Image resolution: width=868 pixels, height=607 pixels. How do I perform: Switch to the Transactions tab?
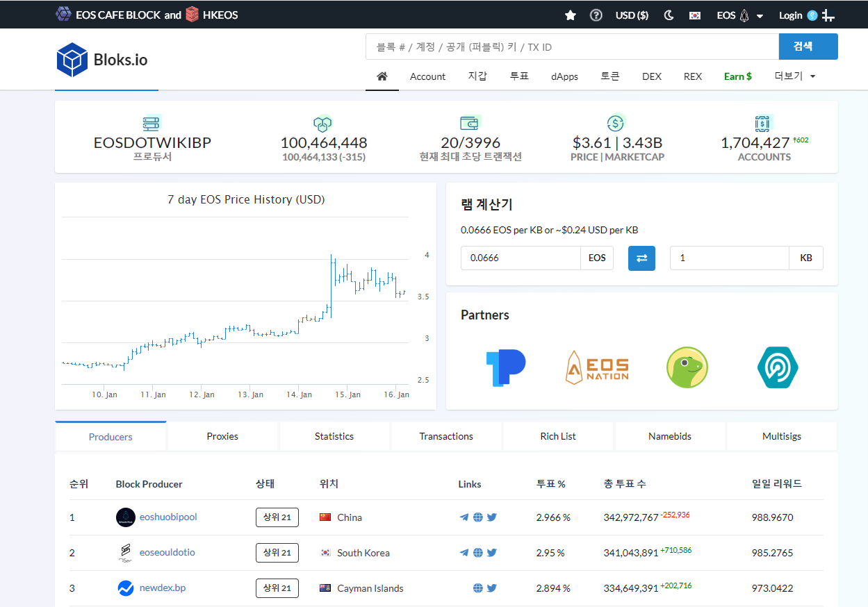click(x=446, y=436)
